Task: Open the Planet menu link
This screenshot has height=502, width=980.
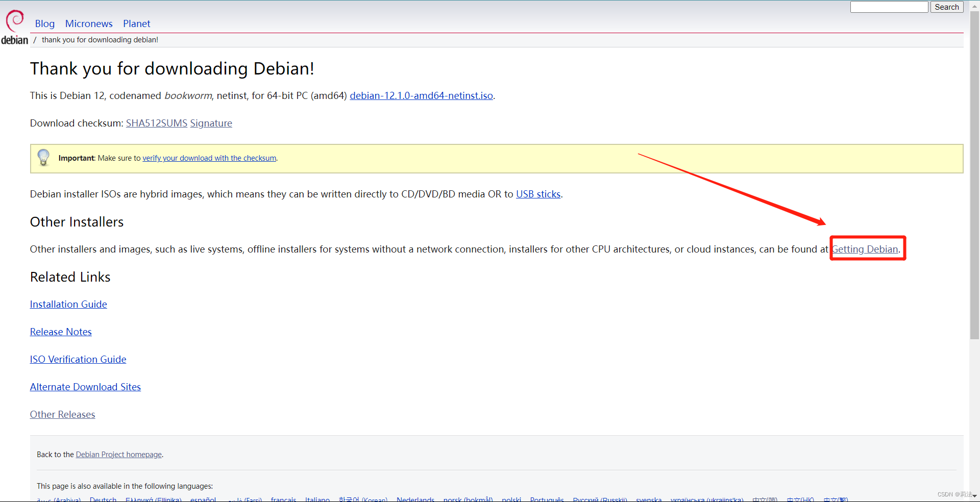Action: pyautogui.click(x=137, y=23)
